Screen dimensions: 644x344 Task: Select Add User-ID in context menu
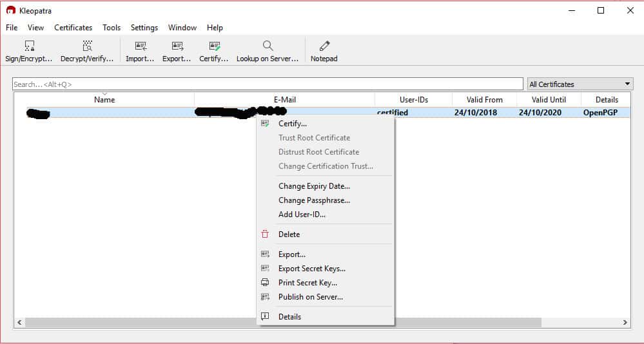tap(302, 215)
